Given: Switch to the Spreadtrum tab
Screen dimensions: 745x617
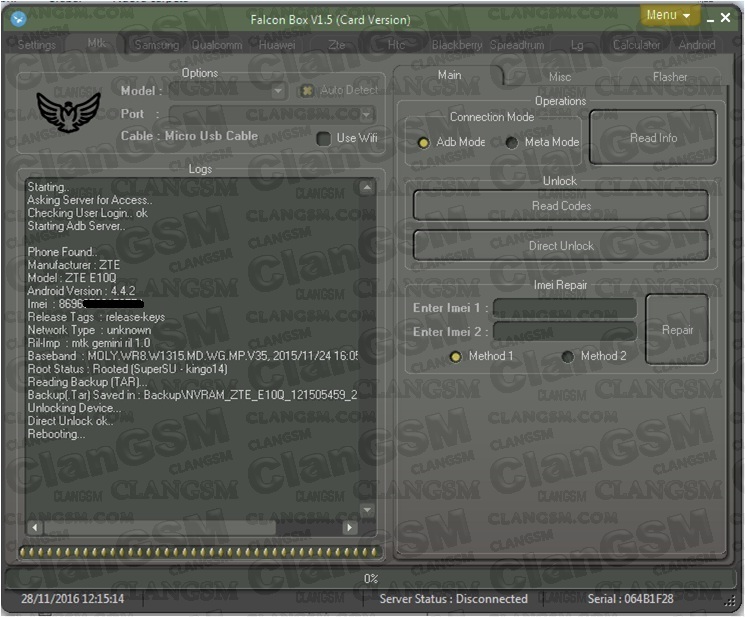Looking at the screenshot, I should click(x=517, y=45).
